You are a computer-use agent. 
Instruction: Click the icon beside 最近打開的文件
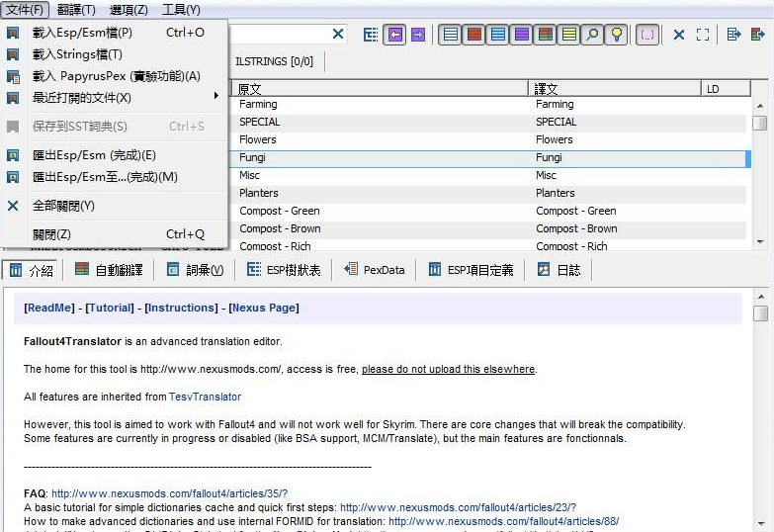[x=13, y=98]
